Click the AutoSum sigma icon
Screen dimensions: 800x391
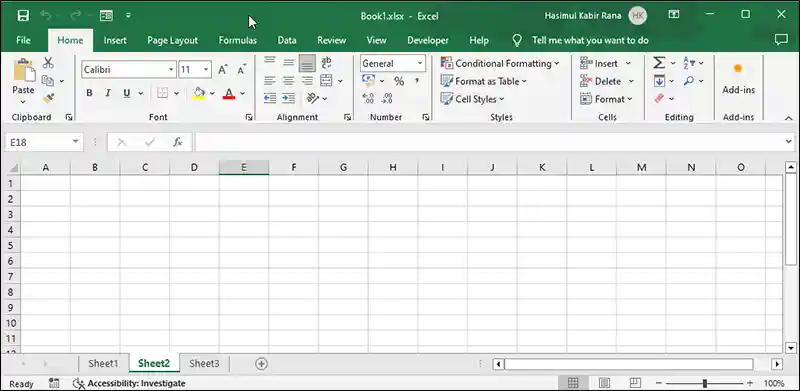tap(659, 63)
